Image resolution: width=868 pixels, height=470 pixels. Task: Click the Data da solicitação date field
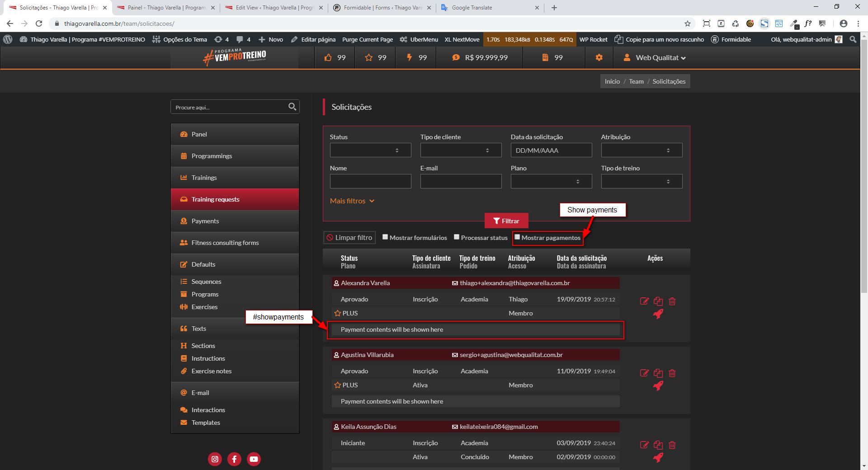[551, 150]
